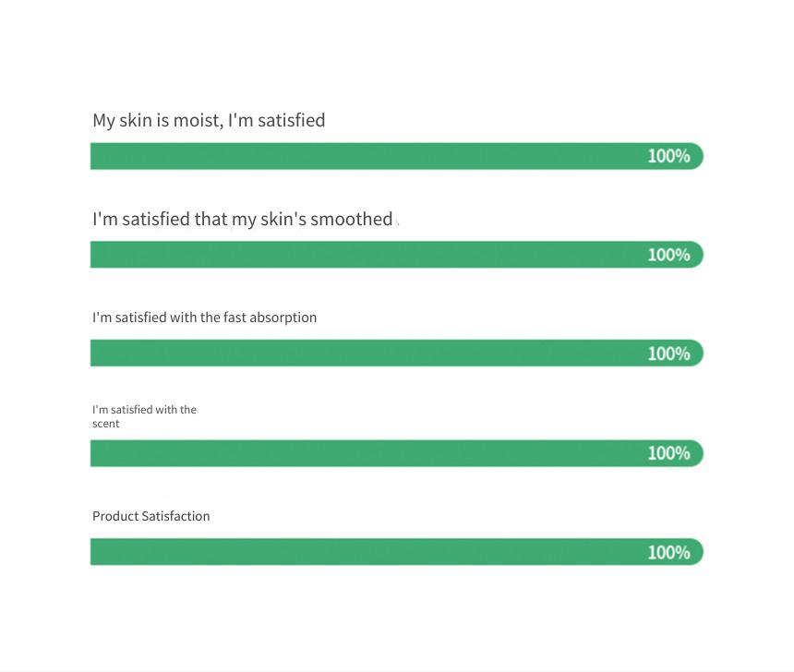Click the word 'absorption' in the third label
This screenshot has width=794, height=672.
point(283,318)
